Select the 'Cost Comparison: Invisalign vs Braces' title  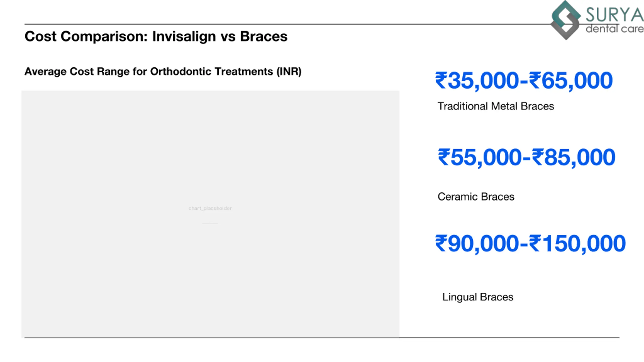click(x=156, y=36)
